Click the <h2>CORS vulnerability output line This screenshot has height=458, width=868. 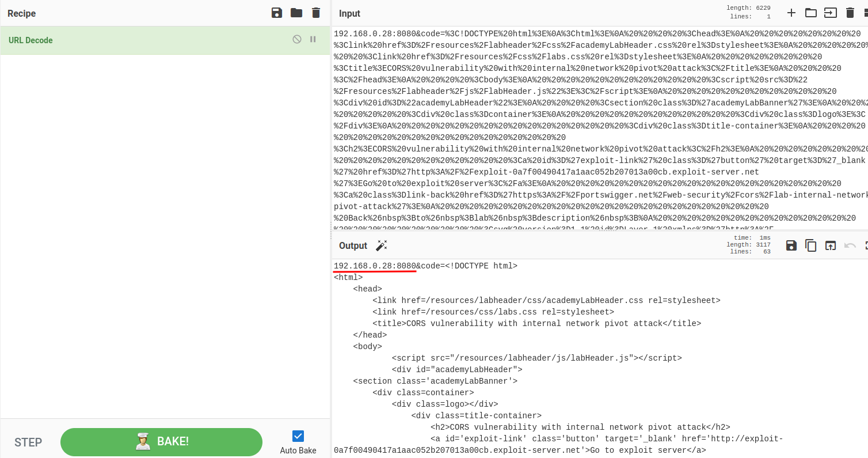point(580,427)
